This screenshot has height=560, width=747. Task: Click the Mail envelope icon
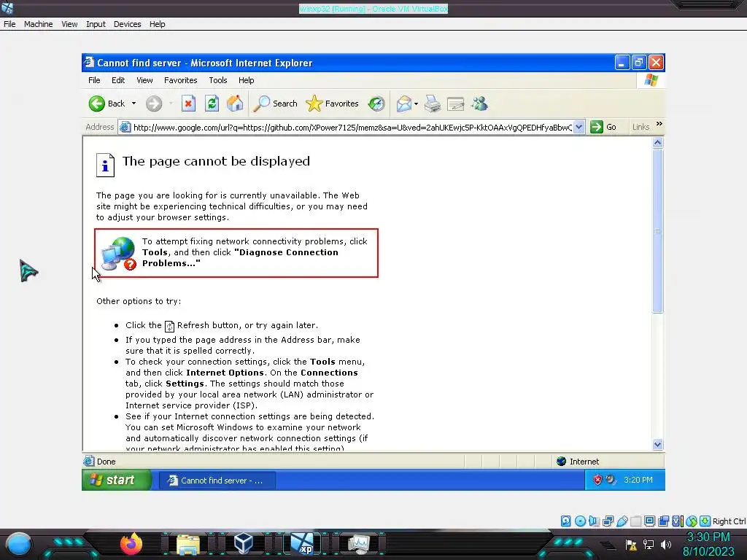coord(404,104)
